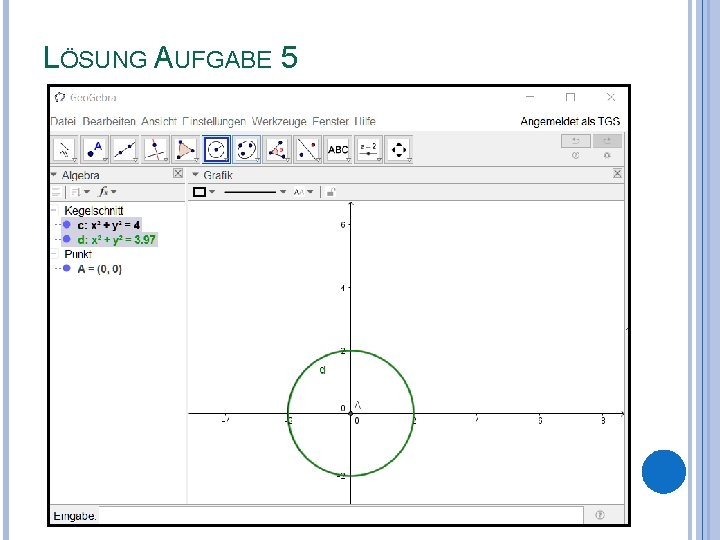Open the line style dropdown
The height and width of the screenshot is (540, 720).
[x=282, y=192]
